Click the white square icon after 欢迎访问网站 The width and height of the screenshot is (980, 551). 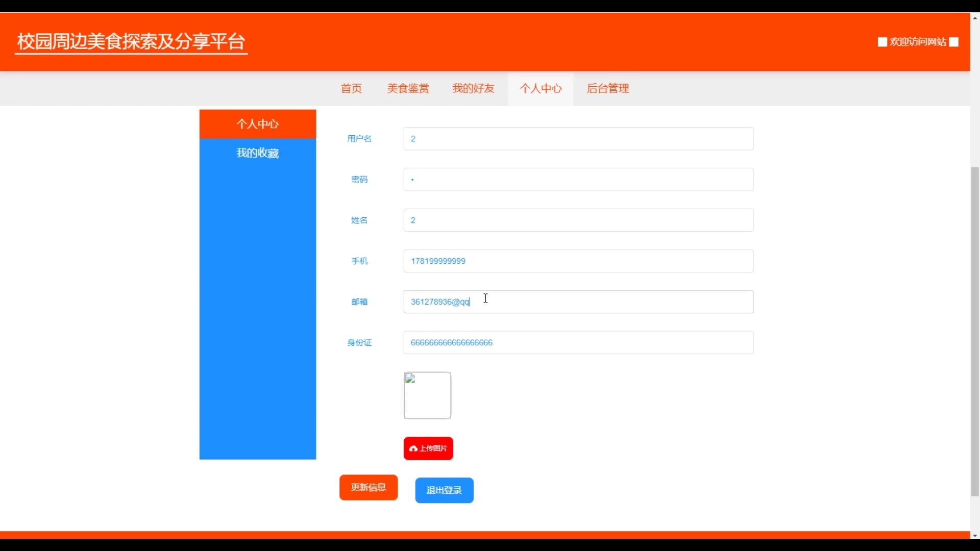click(x=953, y=42)
